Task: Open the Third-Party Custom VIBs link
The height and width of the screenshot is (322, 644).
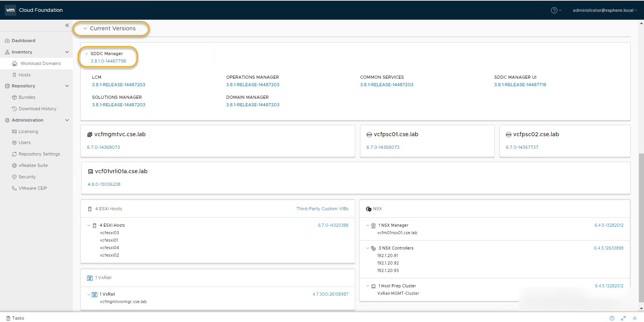Action: pos(322,209)
